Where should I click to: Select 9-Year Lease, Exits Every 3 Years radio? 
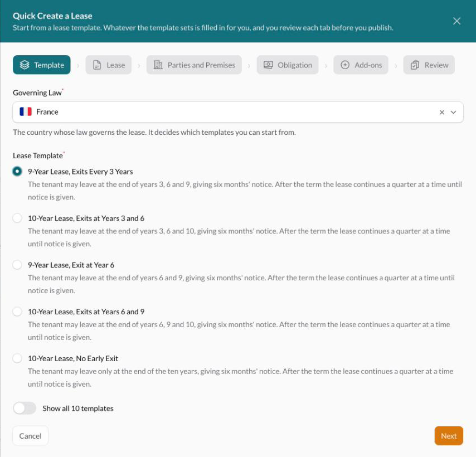point(17,172)
